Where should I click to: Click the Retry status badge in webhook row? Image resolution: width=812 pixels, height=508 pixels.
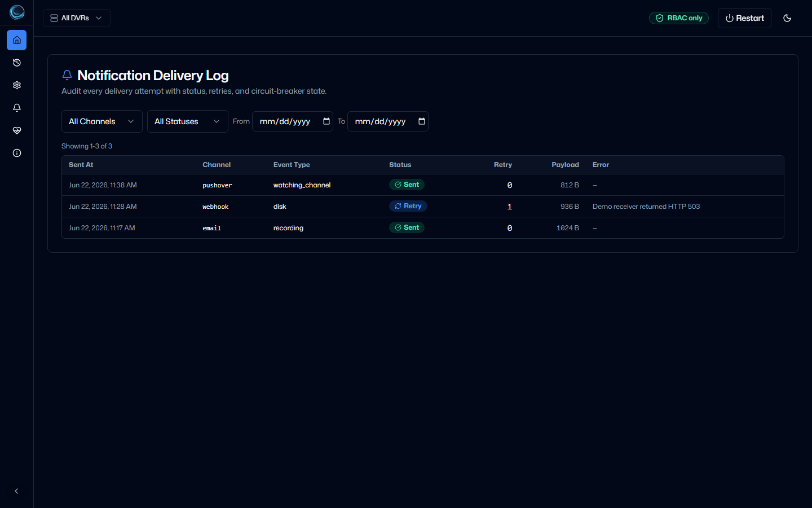point(408,206)
